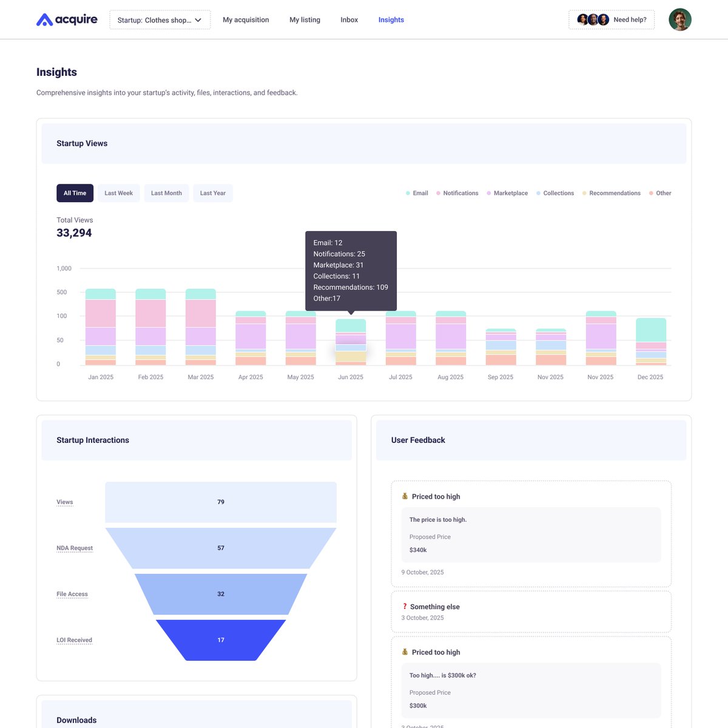Switch to Last Year filter

[x=213, y=193]
